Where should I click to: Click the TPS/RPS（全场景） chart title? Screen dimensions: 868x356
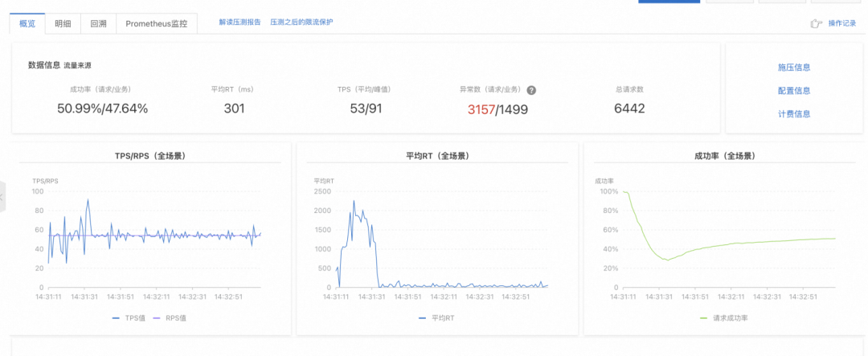(x=150, y=156)
